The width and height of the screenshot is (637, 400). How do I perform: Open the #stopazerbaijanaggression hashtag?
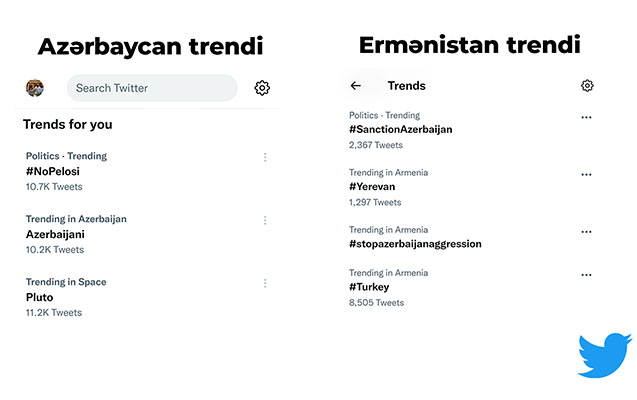[x=415, y=243]
